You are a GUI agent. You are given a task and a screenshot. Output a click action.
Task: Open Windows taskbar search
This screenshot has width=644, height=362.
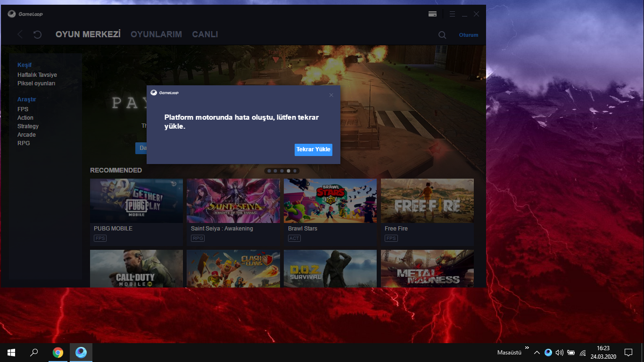click(34, 353)
